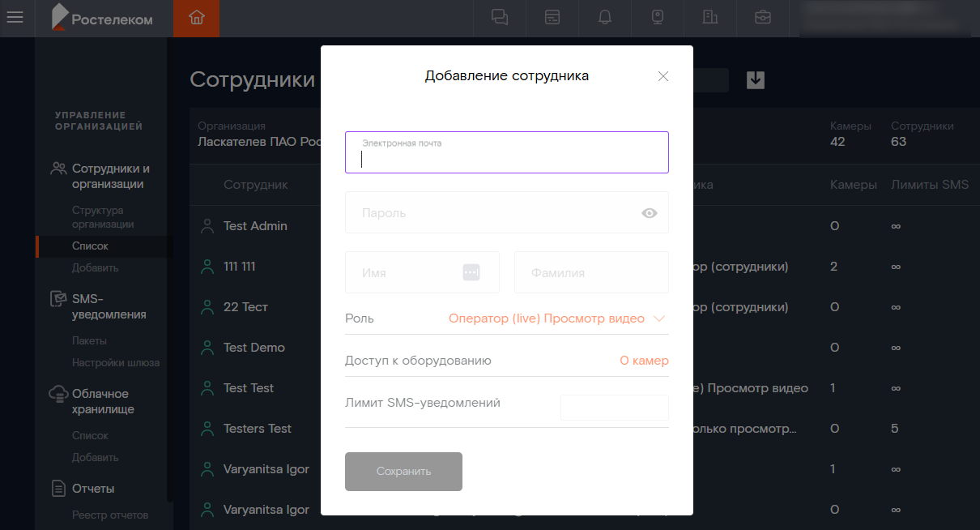Viewport: 980px width, 530px height.
Task: Open the hamburger menu
Action: (15, 18)
